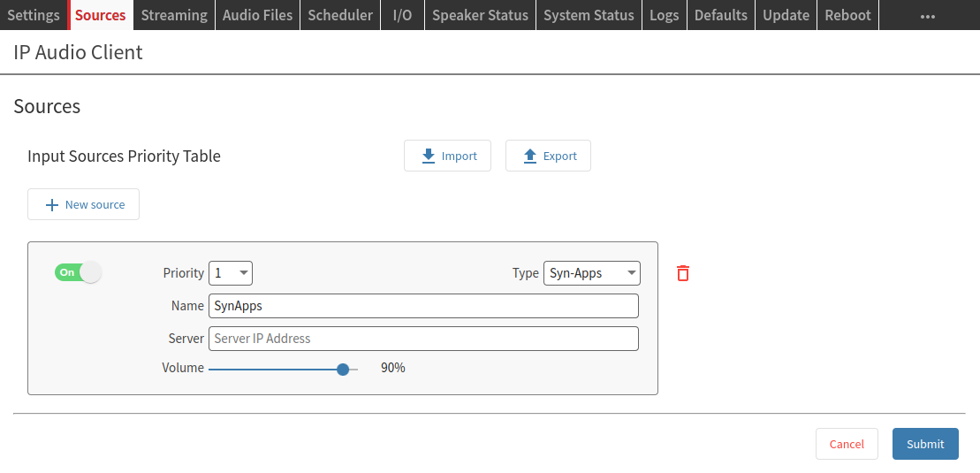Toggle the SynApps source On switch

point(78,272)
